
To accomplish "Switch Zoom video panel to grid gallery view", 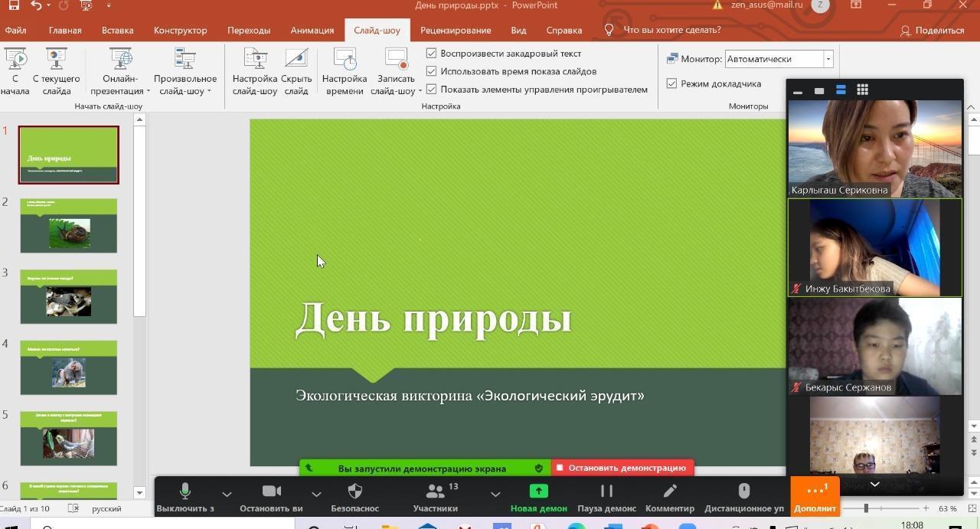I will point(862,90).
